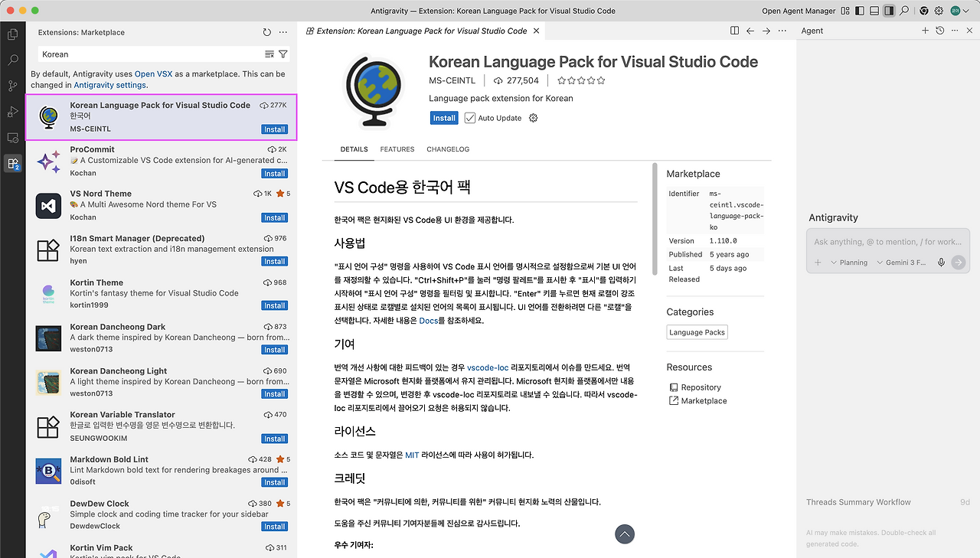Open the extension's five-star rating
Image resolution: width=980 pixels, height=558 pixels.
(581, 80)
